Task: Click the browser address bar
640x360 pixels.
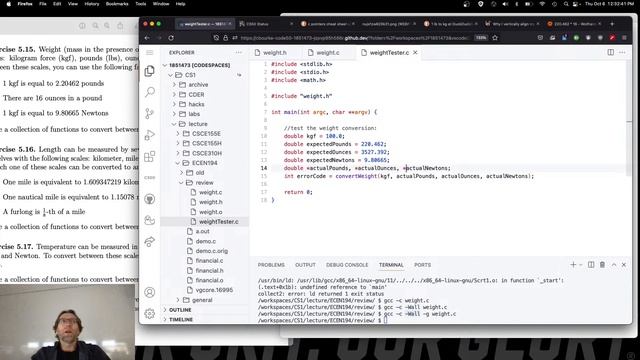Action: tap(353, 38)
